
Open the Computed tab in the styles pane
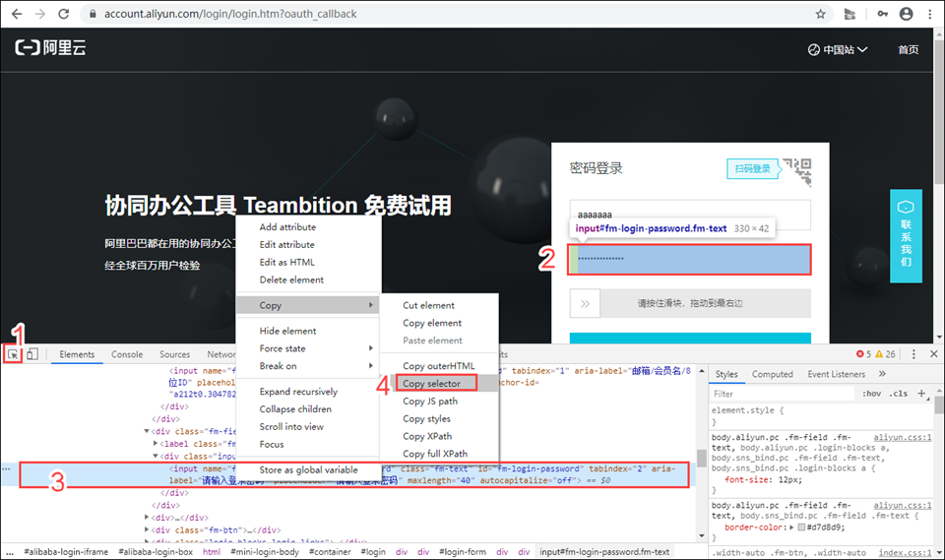(x=773, y=374)
